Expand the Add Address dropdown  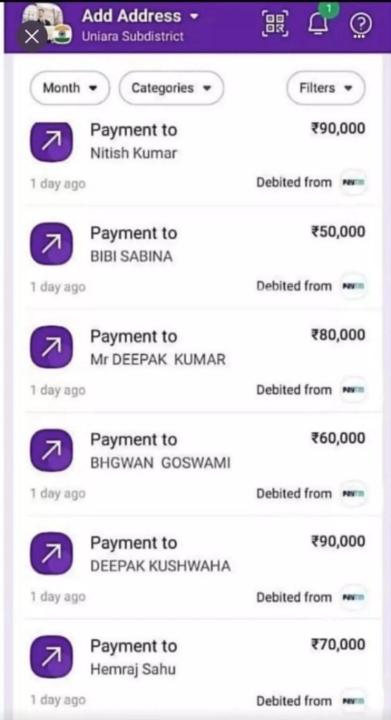pos(140,16)
